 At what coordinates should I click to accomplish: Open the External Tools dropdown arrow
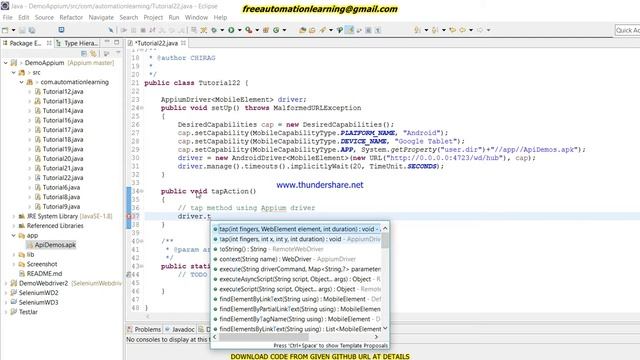[x=257, y=30]
